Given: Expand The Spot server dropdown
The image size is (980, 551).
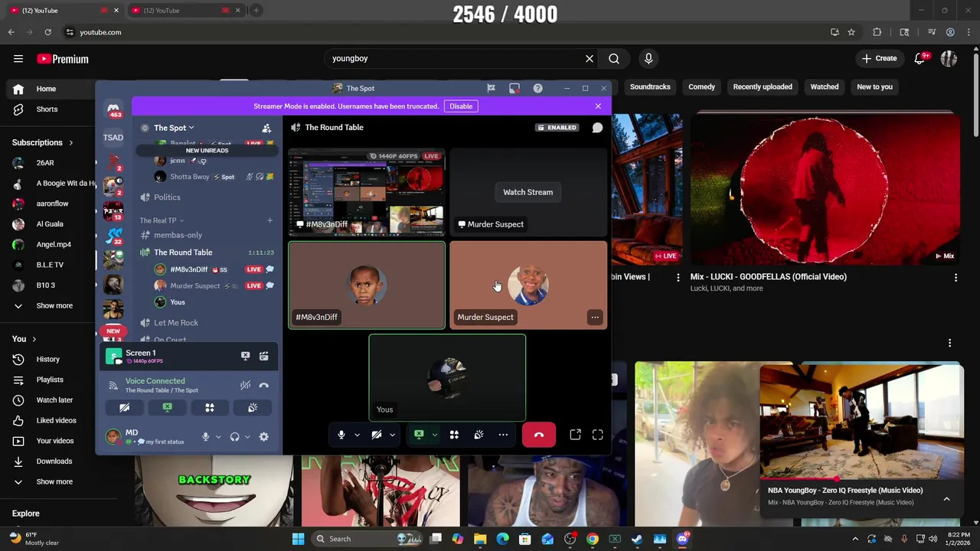Looking at the screenshot, I should 174,128.
